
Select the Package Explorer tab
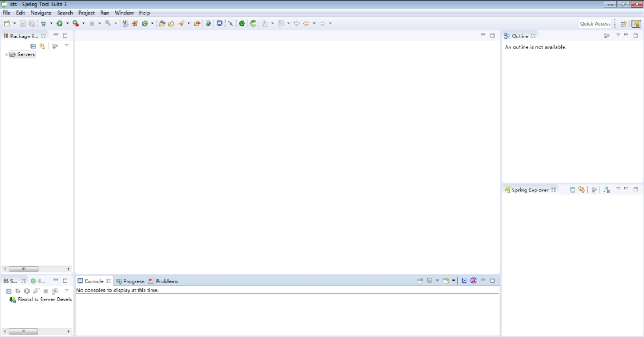coord(24,36)
